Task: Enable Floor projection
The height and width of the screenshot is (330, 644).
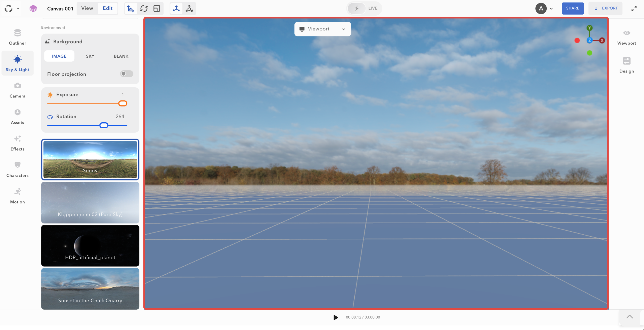Action: [126, 74]
